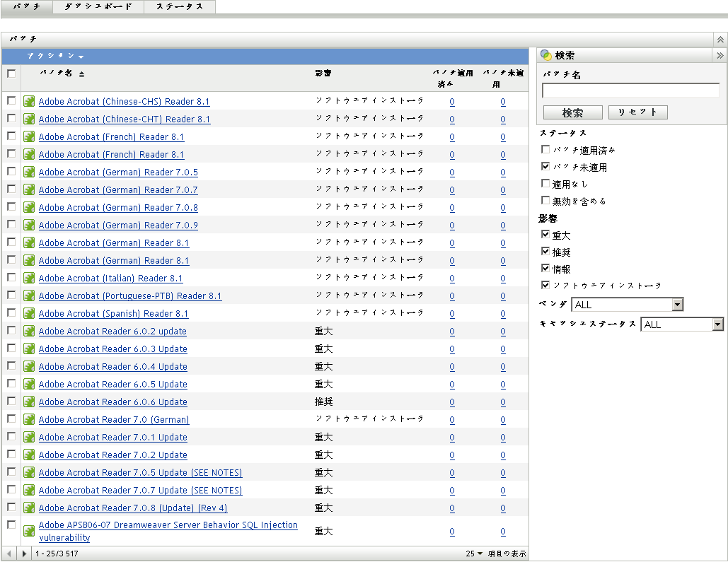Click the パッチ適用済み column header

coord(452,78)
